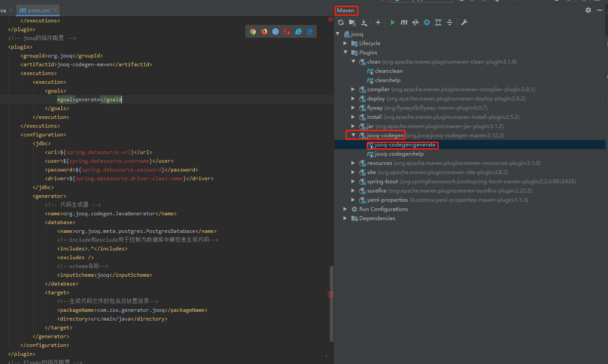The image size is (608, 364).
Task: Open in Chrome browser icon
Action: 253,32
